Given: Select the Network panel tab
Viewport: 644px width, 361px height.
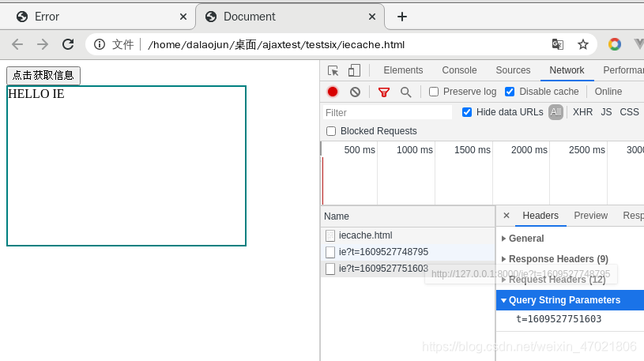Looking at the screenshot, I should (x=567, y=70).
